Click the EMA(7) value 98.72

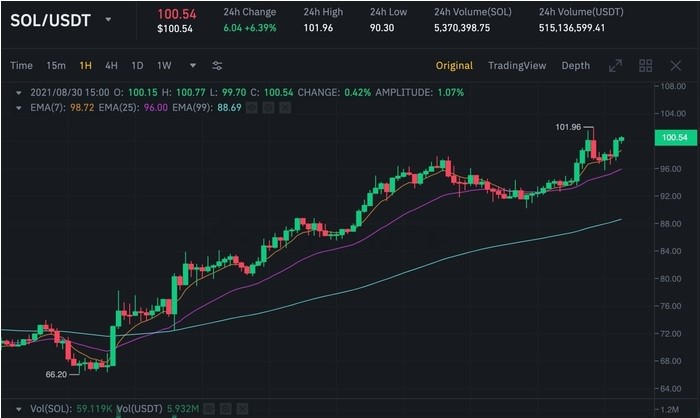coord(82,108)
